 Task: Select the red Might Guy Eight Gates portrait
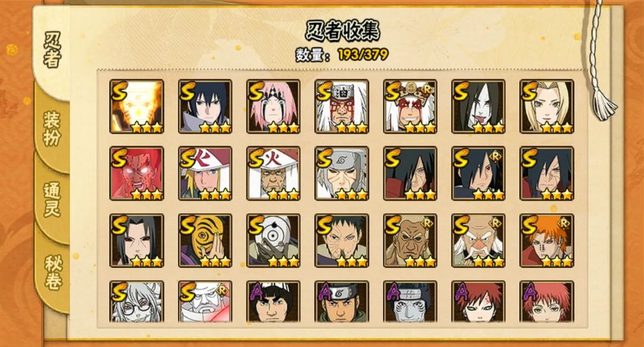coord(137,173)
